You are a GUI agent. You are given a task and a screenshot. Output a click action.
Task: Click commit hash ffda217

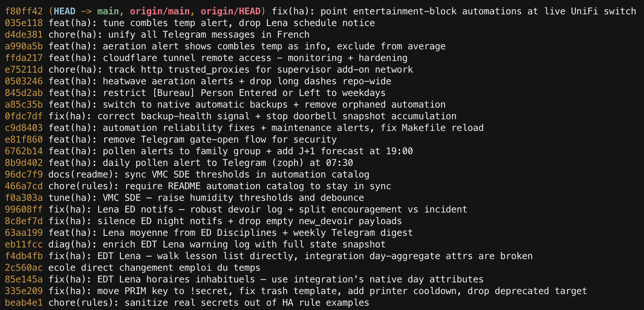(24, 58)
